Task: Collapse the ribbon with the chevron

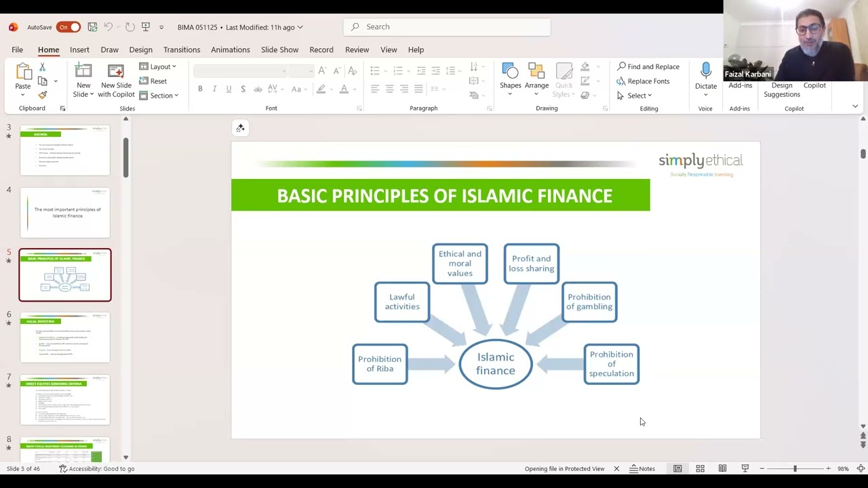Action: (855, 106)
